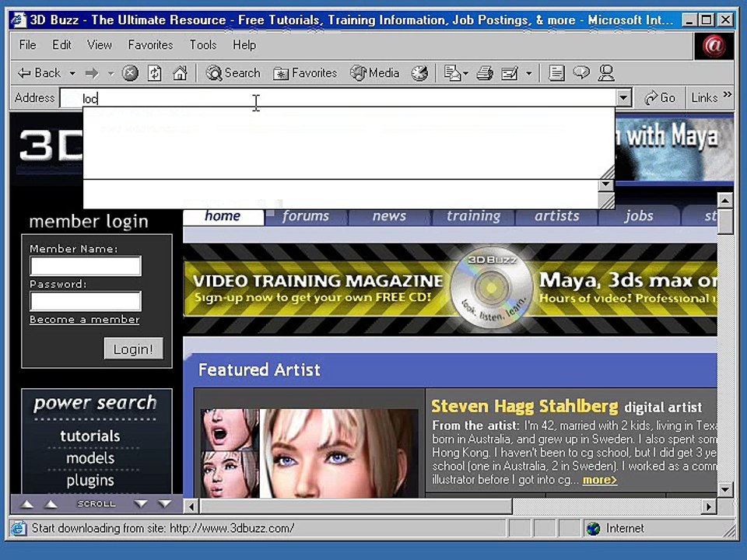The height and width of the screenshot is (560, 747).
Task: Click the Become a member link
Action: 84,320
